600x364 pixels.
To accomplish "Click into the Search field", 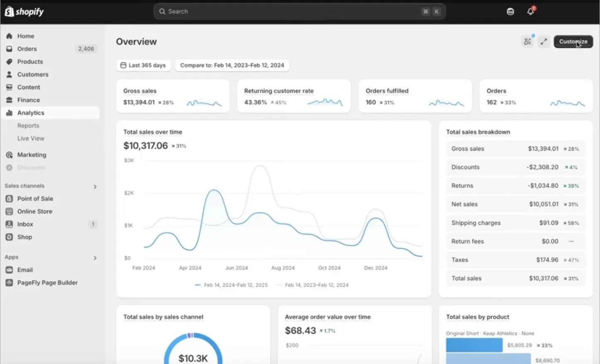I will (x=300, y=12).
